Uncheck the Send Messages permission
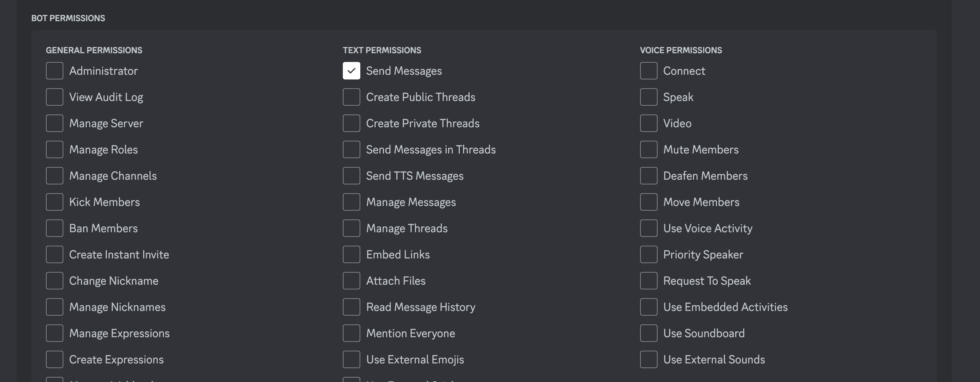Image resolution: width=980 pixels, height=382 pixels. coord(351,70)
